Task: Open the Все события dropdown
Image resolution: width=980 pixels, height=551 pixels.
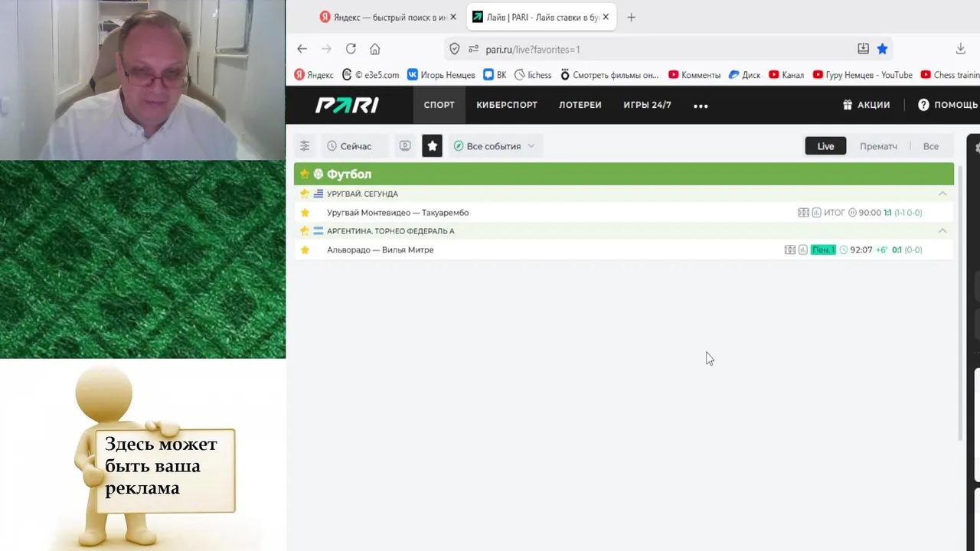Action: [495, 146]
